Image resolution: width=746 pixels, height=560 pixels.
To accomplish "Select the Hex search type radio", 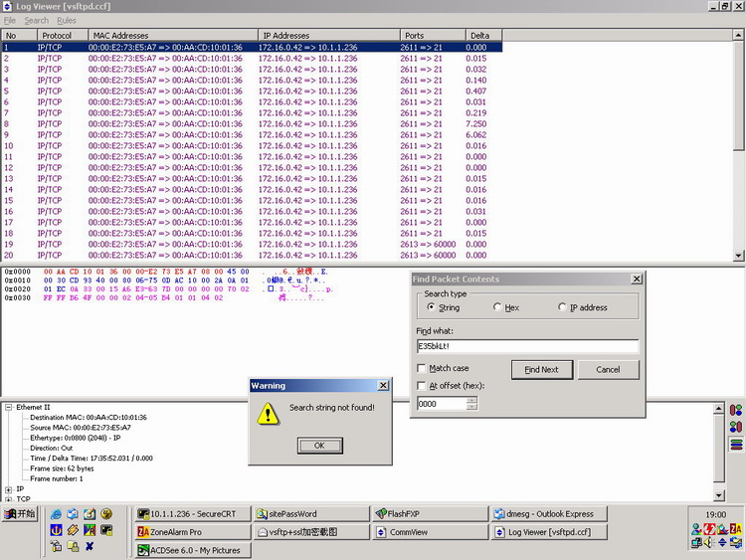I will (x=497, y=307).
